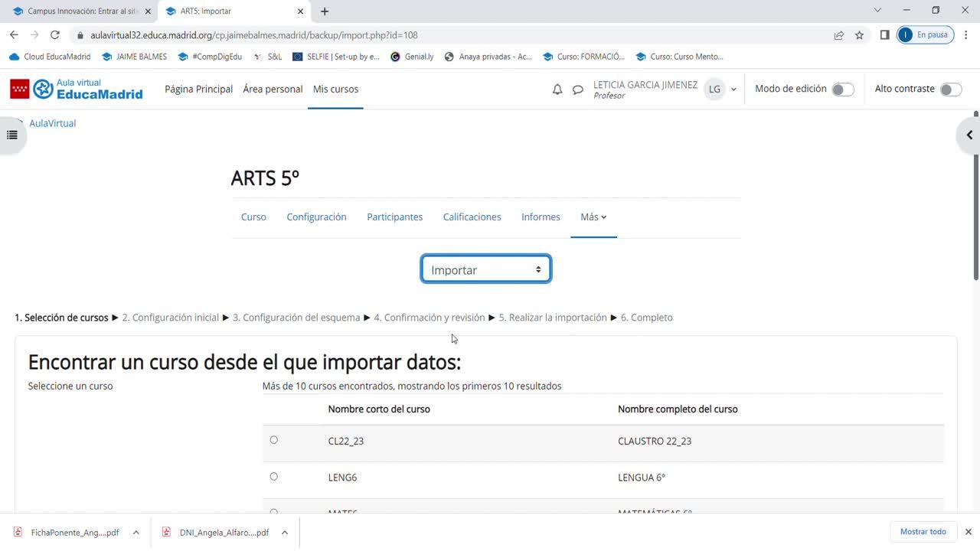The image size is (980, 551).
Task: Open a new browser tab
Action: [325, 11]
